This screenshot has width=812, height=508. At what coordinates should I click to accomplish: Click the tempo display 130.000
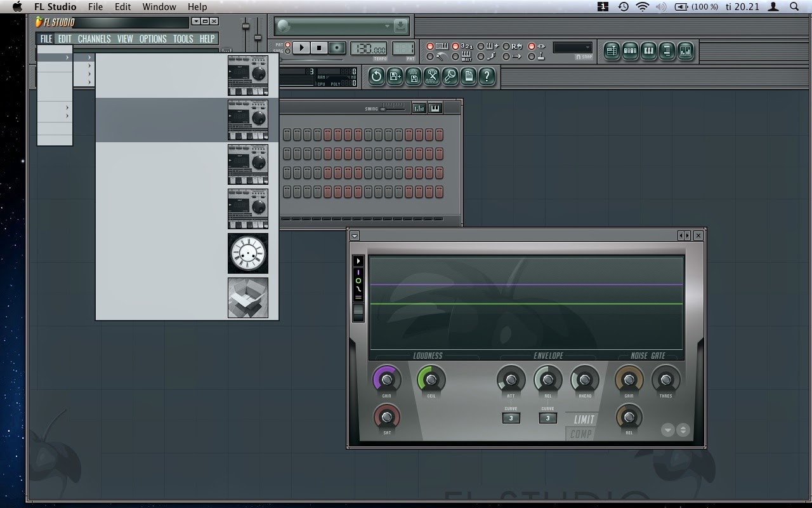pyautogui.click(x=369, y=49)
